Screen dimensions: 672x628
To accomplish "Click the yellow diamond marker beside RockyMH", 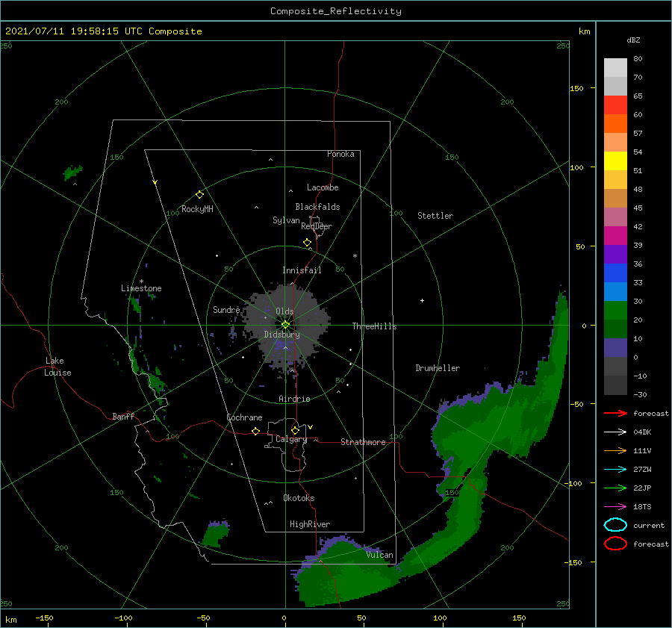I will (199, 195).
